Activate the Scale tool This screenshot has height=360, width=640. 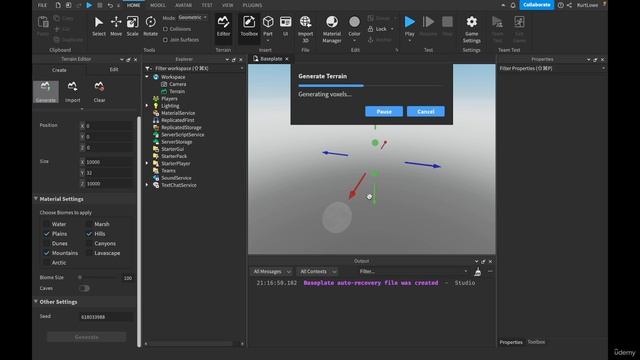pyautogui.click(x=132, y=27)
